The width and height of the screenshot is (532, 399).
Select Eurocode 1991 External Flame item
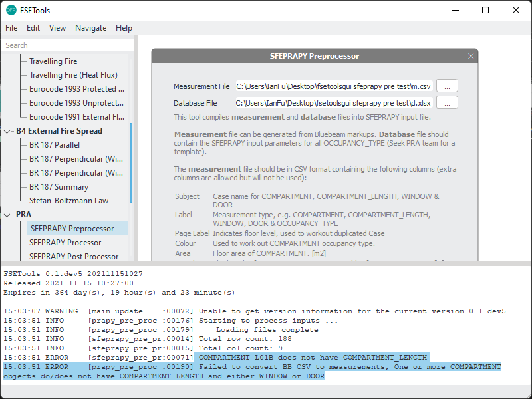click(x=76, y=117)
